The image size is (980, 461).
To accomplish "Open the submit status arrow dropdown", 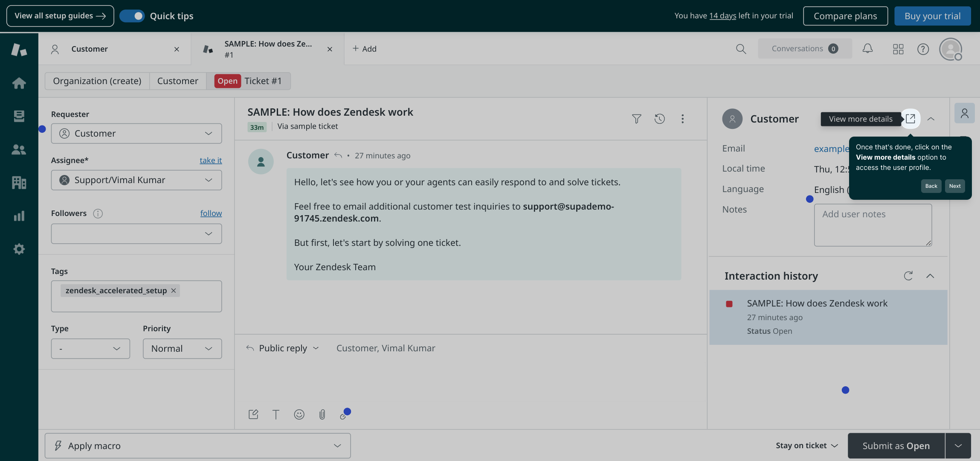I will point(958,446).
